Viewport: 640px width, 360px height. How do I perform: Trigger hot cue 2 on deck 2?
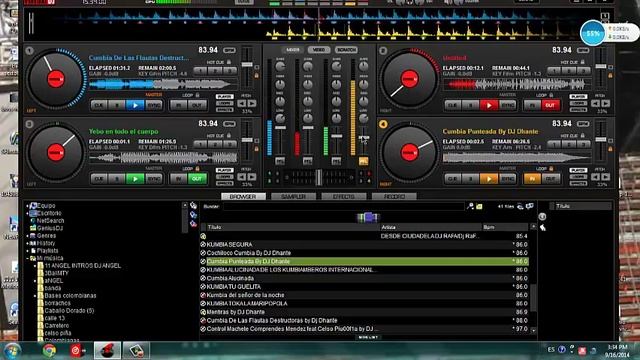(x=569, y=71)
